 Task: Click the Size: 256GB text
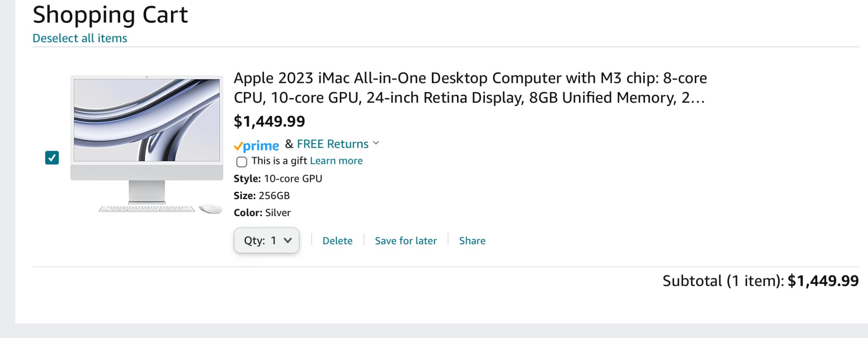pos(261,196)
